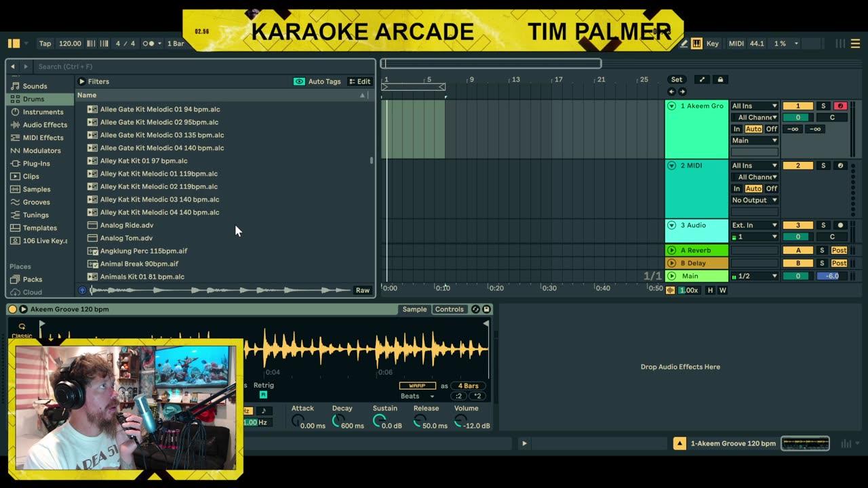The image size is (868, 488).
Task: Expand the Filters disclosure triangle
Action: (x=82, y=81)
